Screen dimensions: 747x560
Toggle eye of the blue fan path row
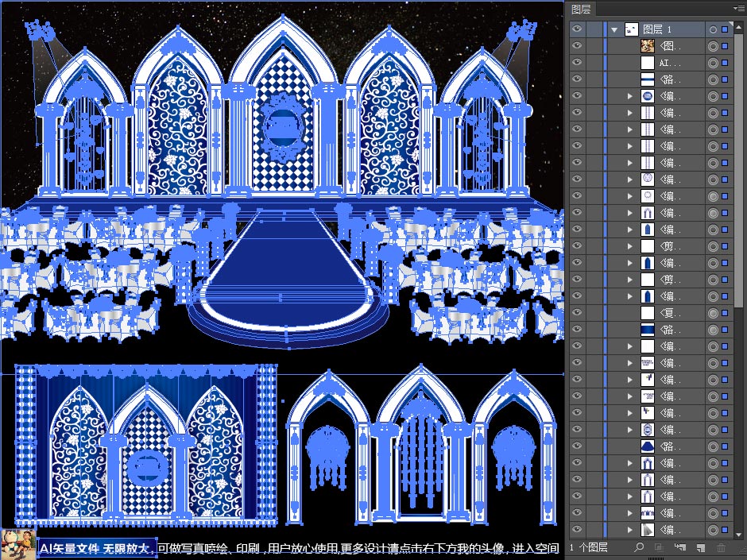click(577, 446)
